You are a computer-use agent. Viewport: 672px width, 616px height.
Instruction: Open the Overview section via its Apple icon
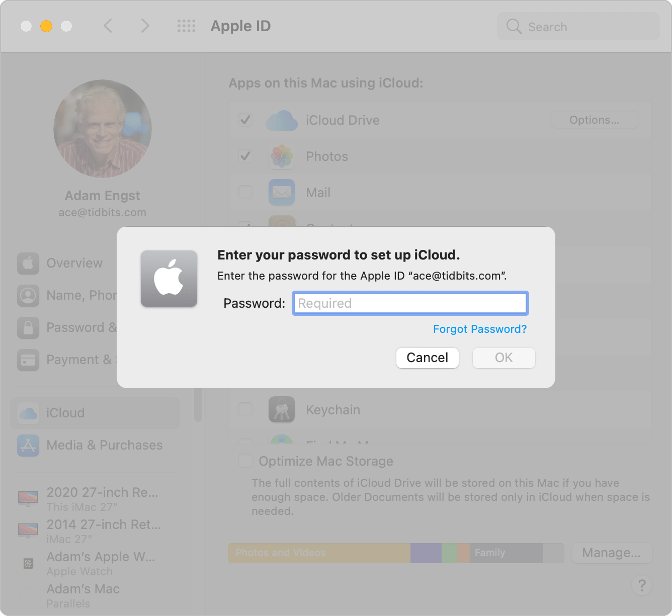(28, 263)
